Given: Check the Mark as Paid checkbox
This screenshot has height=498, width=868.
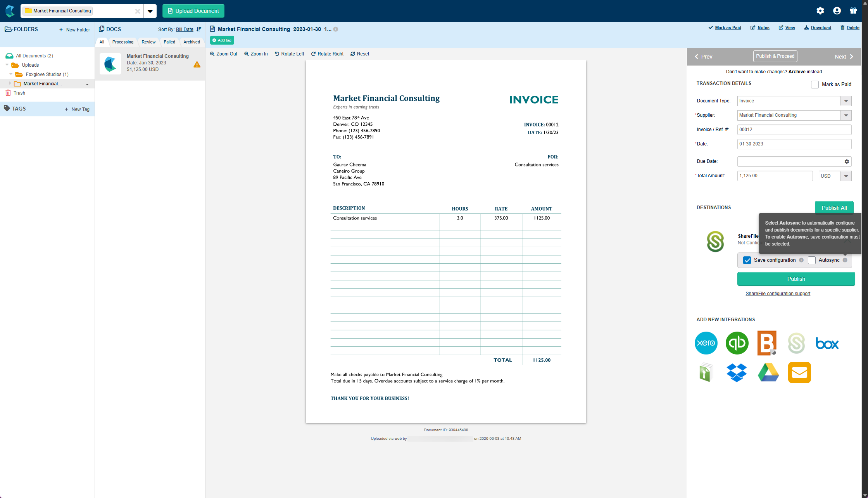Looking at the screenshot, I should pyautogui.click(x=815, y=85).
